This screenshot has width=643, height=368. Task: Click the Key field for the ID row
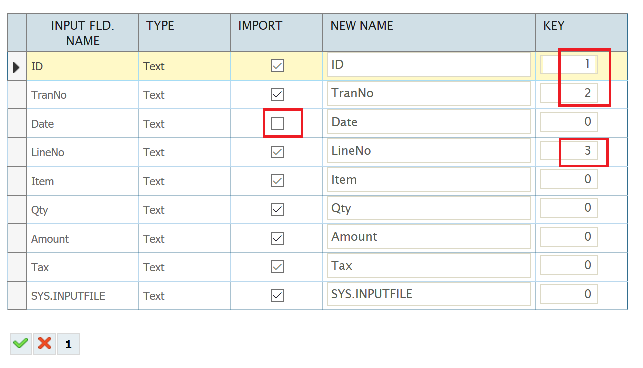(x=568, y=64)
